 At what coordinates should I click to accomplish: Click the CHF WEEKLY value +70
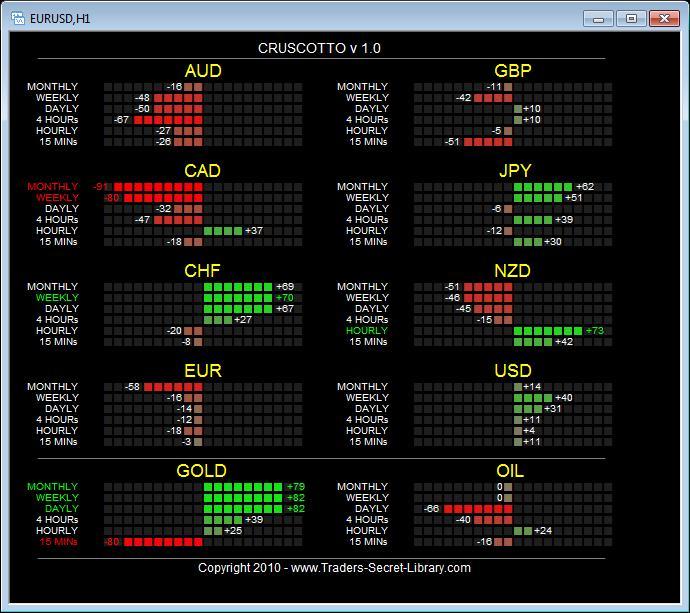285,297
